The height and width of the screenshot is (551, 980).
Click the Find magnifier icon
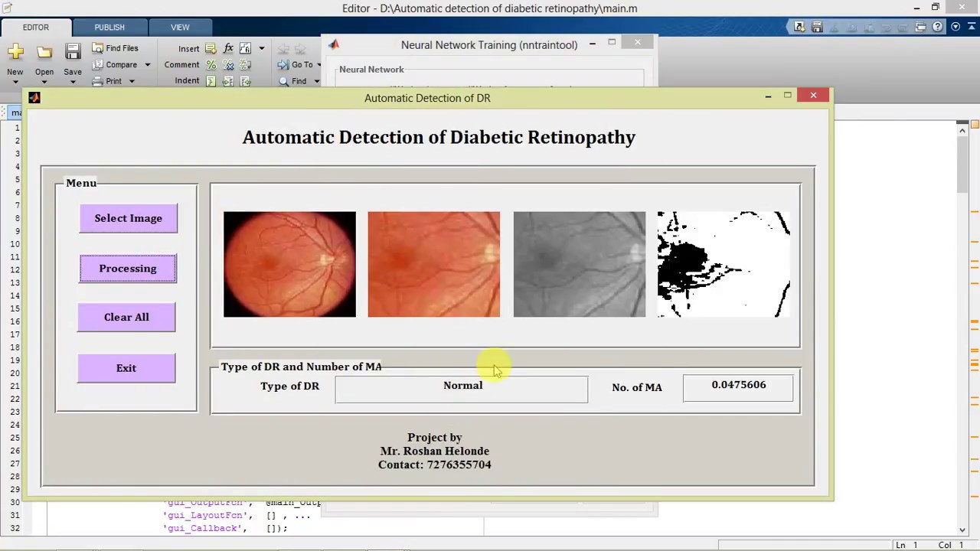click(x=283, y=81)
